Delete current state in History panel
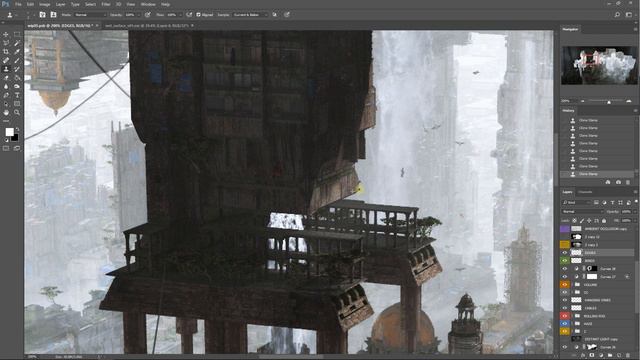 (628, 182)
